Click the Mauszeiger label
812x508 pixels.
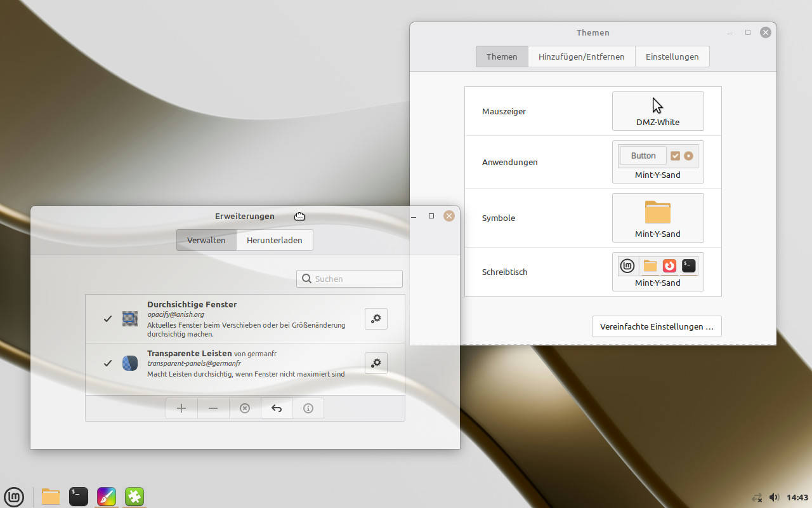[x=504, y=111]
